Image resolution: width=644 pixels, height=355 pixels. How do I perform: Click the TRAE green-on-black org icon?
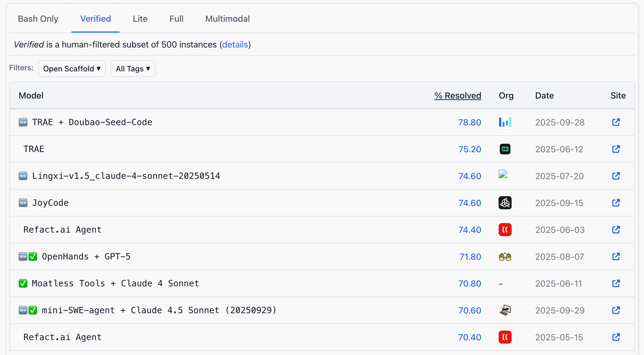tap(505, 149)
